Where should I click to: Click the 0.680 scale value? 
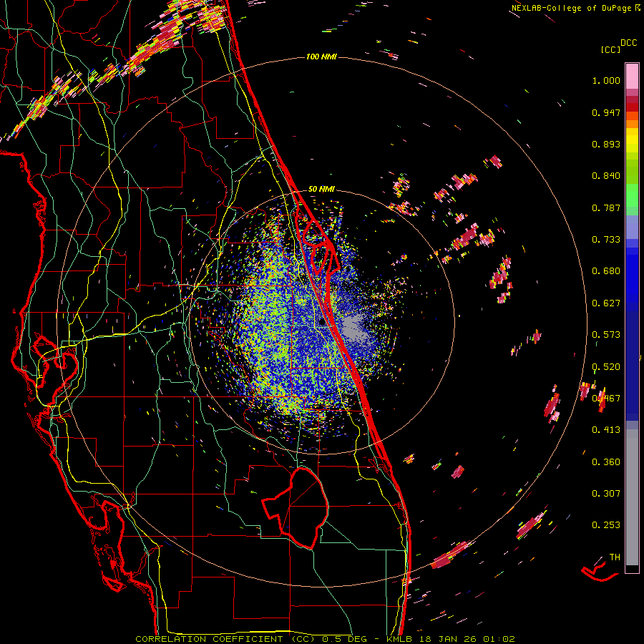point(606,271)
